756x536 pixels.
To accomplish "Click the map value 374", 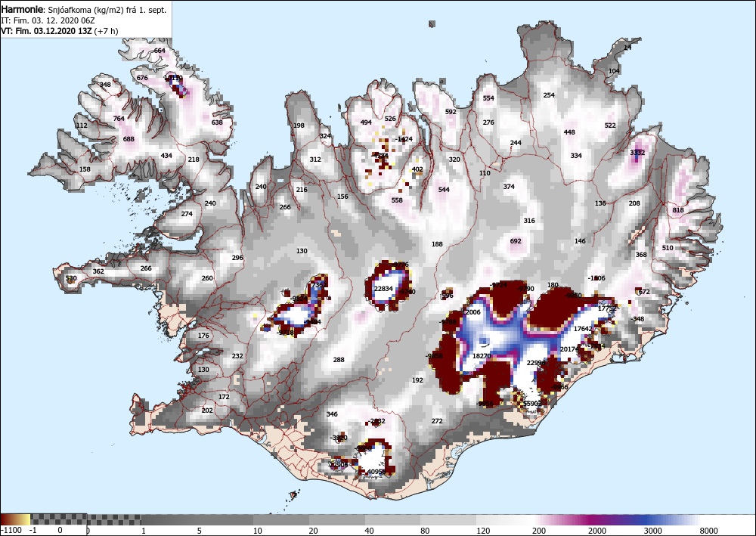I will [x=509, y=187].
